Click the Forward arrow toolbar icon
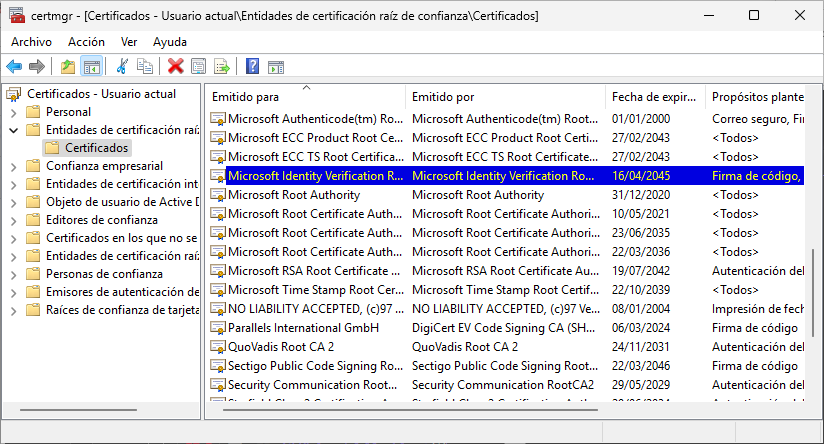The image size is (824, 444). [x=37, y=67]
